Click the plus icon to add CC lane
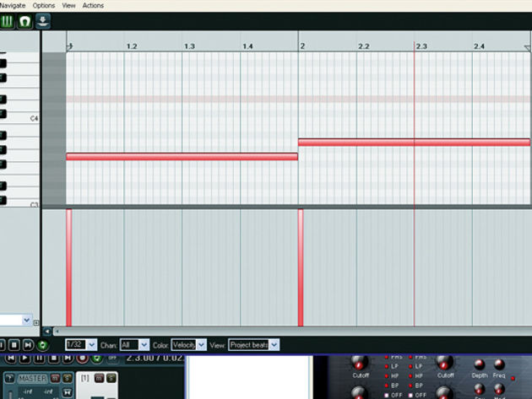The image size is (532, 399). (x=36, y=322)
